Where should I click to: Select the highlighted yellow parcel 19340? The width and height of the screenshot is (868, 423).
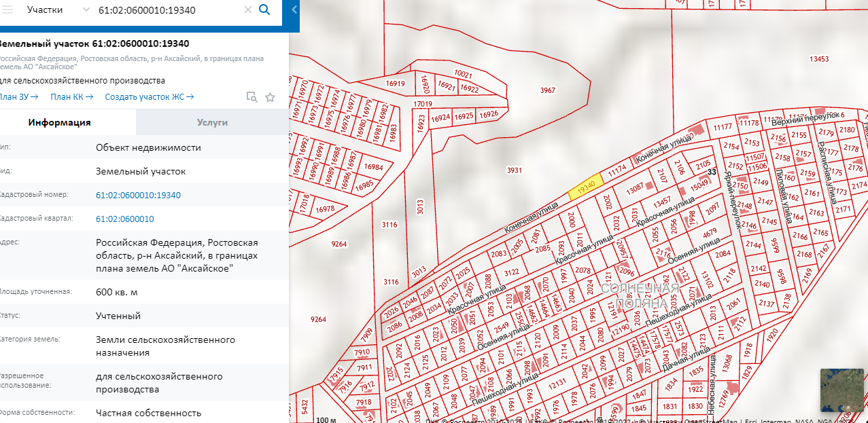585,188
